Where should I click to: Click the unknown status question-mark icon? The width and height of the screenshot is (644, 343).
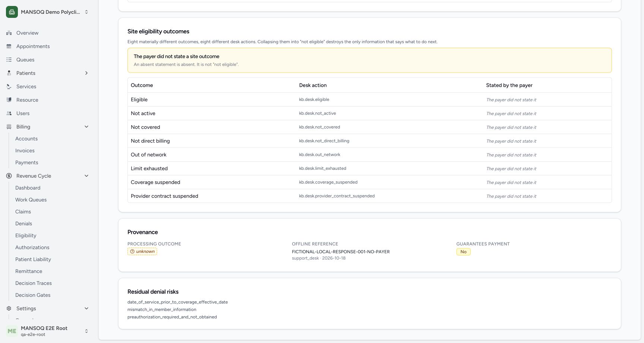pyautogui.click(x=132, y=251)
